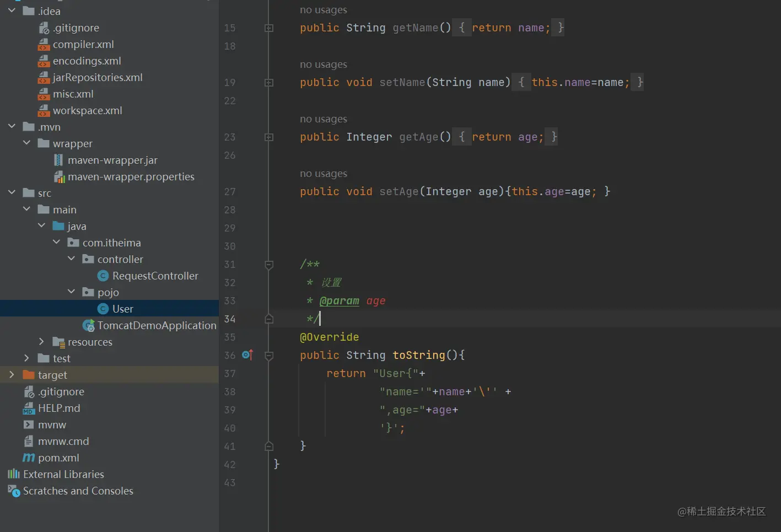Screen dimensions: 781x532
Task: Click the "User{" string on line 37
Action: point(396,373)
